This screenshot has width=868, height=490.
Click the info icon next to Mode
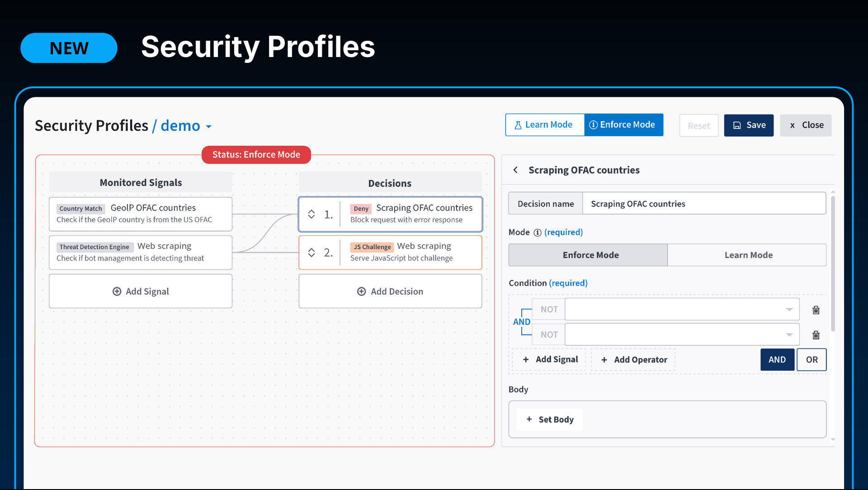tap(537, 233)
